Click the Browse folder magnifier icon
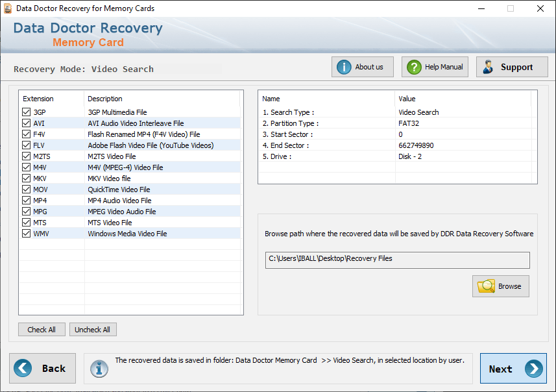This screenshot has width=556, height=392. (x=486, y=286)
